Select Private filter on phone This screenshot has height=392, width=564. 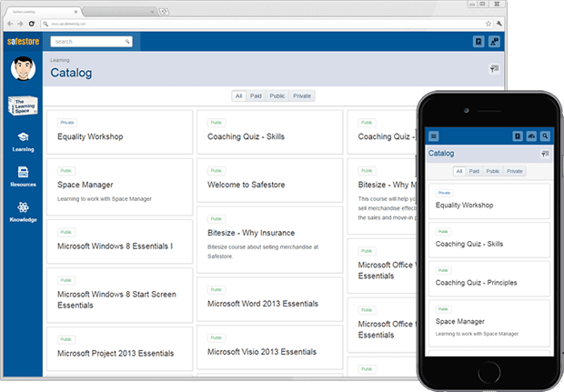pyautogui.click(x=514, y=171)
